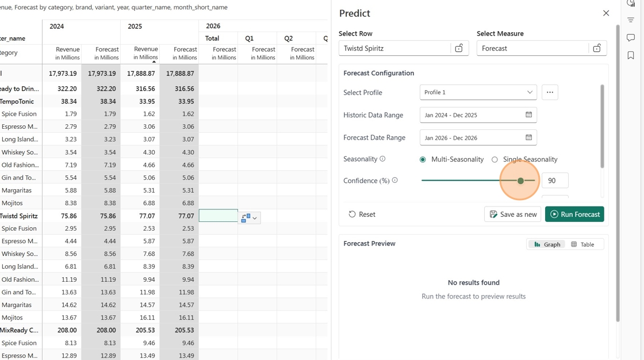This screenshot has height=360, width=644.
Task: Click the Save as new button
Action: [513, 214]
